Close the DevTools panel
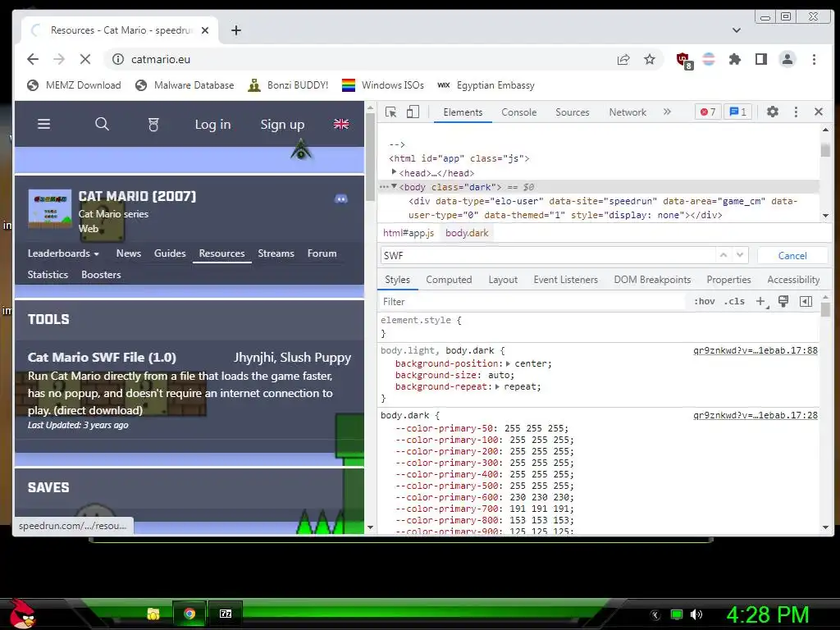840x630 pixels. click(x=819, y=112)
